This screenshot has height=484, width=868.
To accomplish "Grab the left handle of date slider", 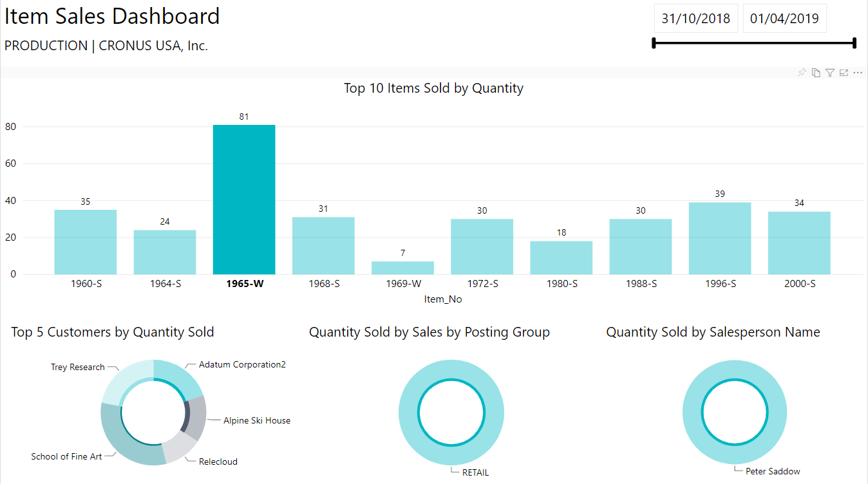I will point(654,43).
